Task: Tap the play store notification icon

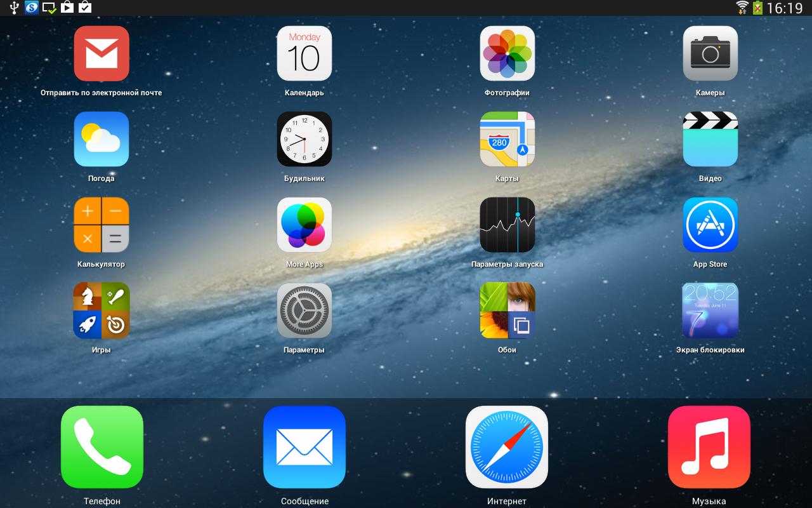Action: 67,8
